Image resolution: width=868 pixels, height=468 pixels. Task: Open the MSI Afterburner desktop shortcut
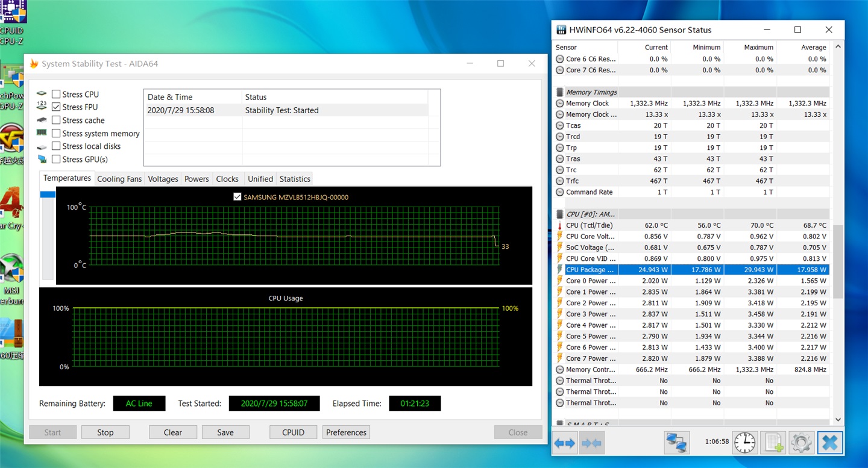(11, 279)
